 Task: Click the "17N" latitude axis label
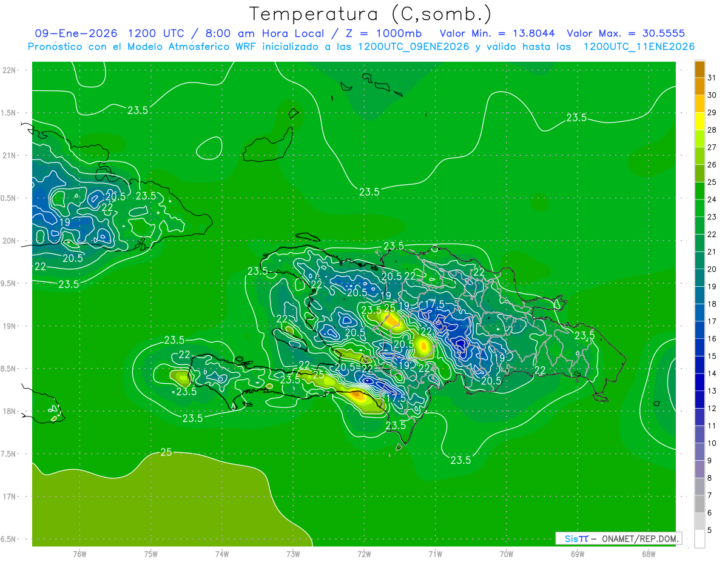(9, 497)
